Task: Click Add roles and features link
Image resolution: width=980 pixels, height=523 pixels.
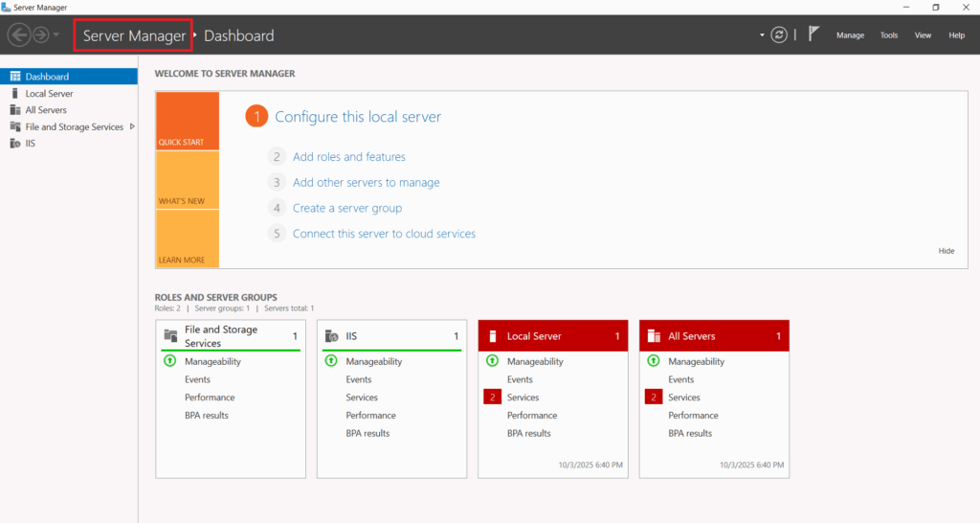Action: [x=348, y=157]
